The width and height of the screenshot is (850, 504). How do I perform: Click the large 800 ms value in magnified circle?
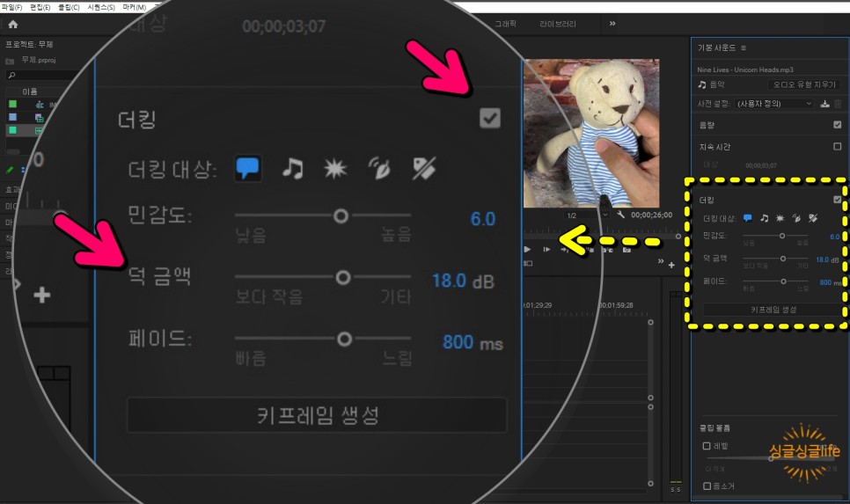[x=473, y=342]
